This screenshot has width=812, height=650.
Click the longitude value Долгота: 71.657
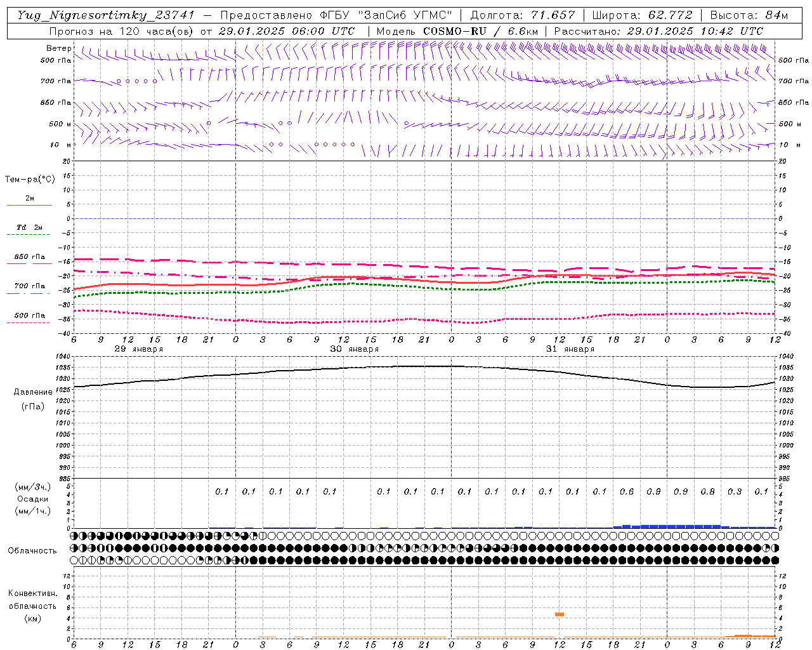click(523, 15)
